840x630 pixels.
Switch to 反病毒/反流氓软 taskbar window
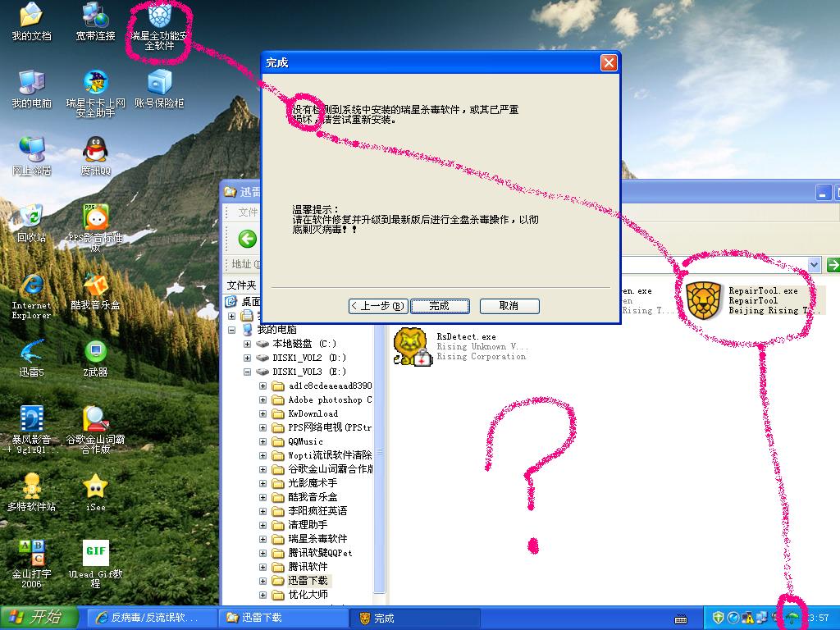pos(151,618)
